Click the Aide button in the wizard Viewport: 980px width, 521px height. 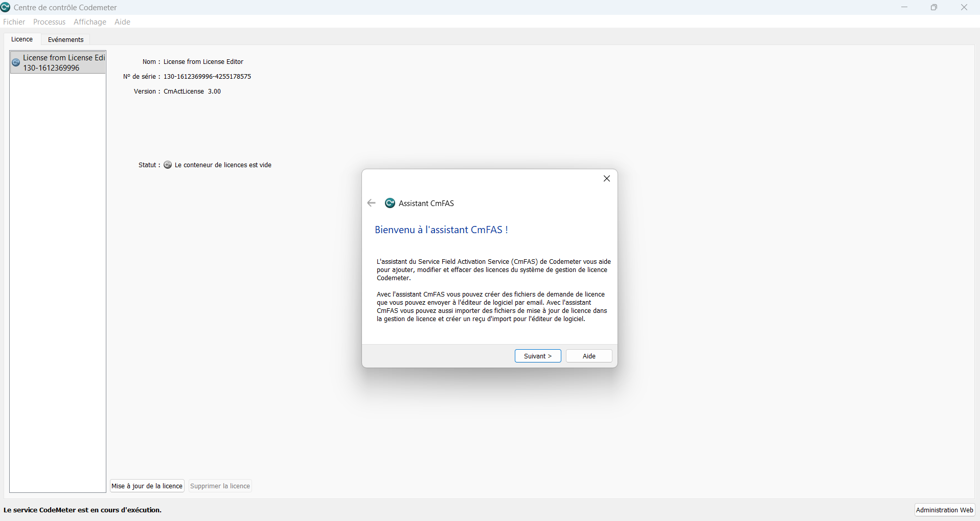coord(589,356)
